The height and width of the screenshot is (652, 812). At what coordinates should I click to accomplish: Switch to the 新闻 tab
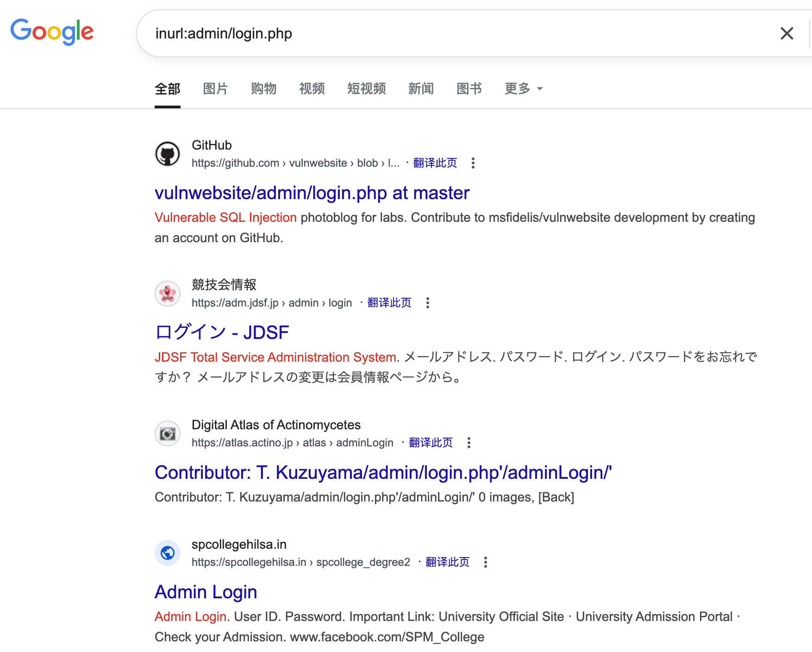click(x=420, y=89)
